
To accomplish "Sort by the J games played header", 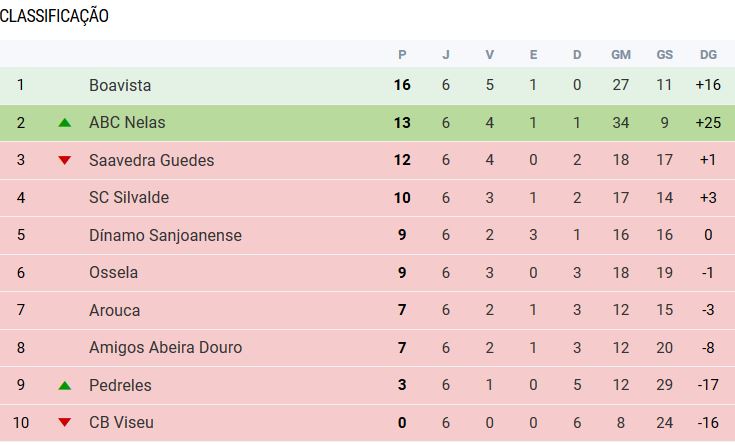I will [446, 55].
